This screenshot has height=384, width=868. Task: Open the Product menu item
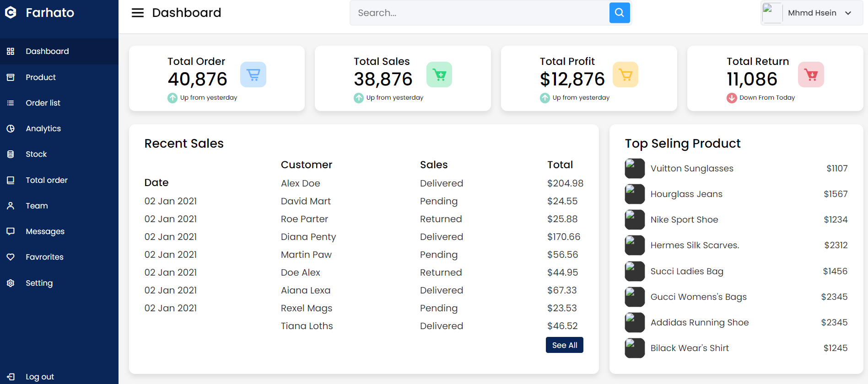click(x=41, y=77)
